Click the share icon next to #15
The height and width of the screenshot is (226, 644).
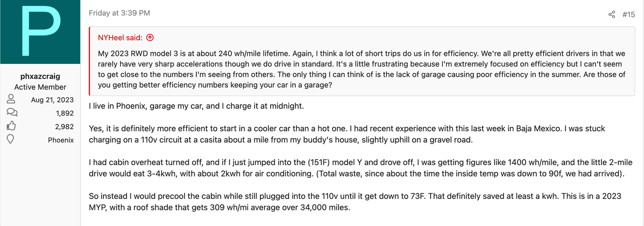pos(612,15)
